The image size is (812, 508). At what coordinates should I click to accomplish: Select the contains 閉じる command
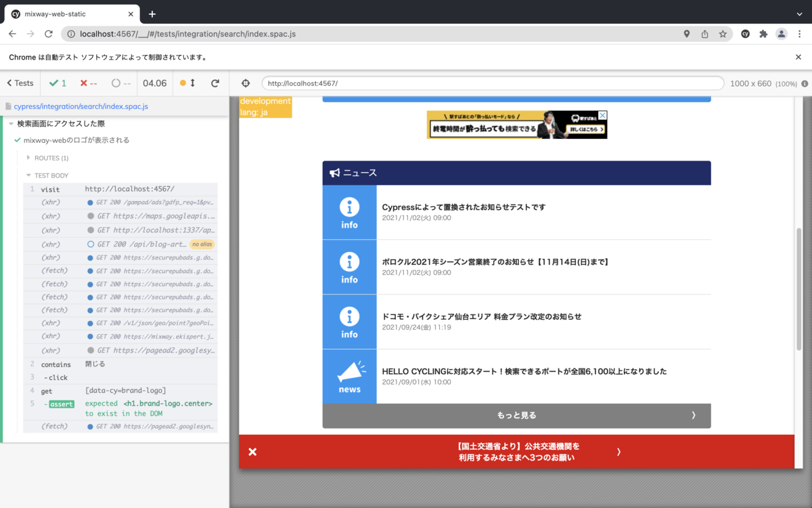coord(120,364)
